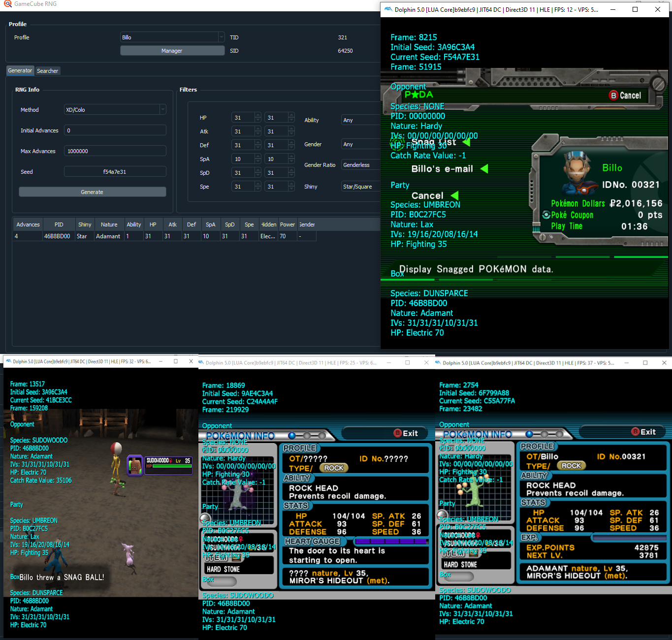
Task: Click the Spe maximum IV stepper
Action: click(x=291, y=187)
